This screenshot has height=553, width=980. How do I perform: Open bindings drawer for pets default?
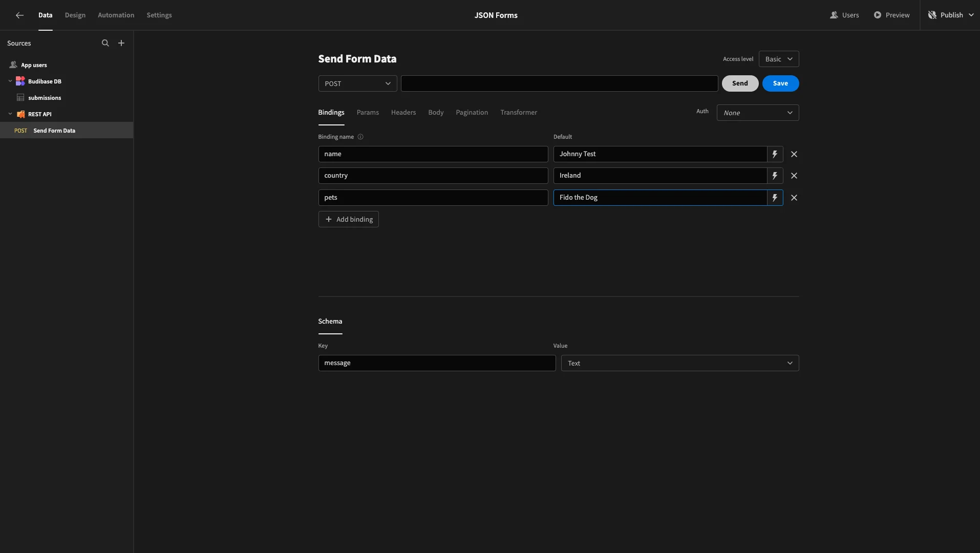775,197
